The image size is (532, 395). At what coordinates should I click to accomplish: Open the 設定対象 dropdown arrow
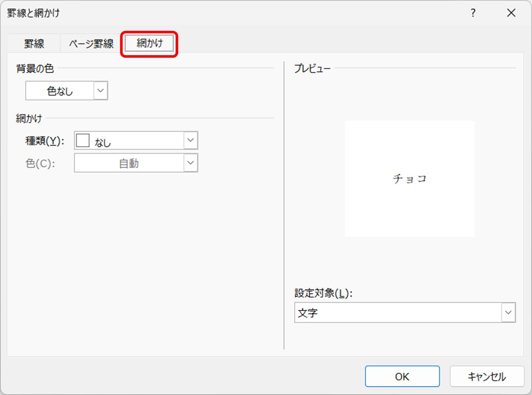(508, 313)
